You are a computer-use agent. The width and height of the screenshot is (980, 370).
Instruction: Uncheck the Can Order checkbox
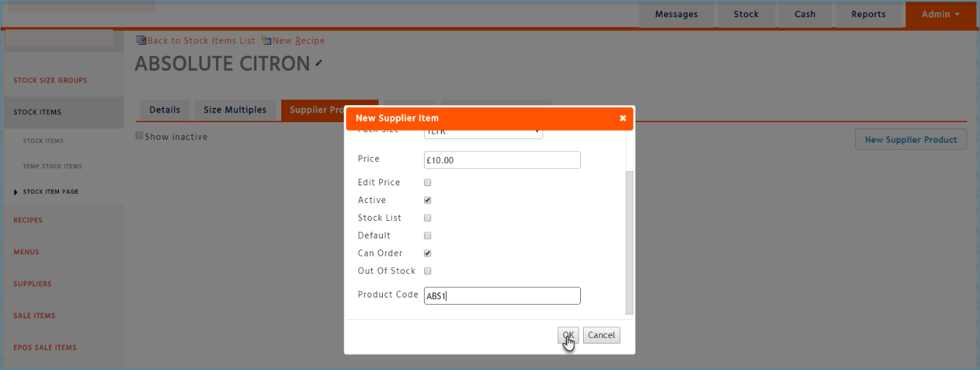(428, 254)
